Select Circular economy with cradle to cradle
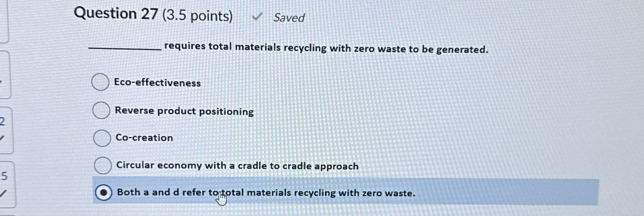 point(103,165)
